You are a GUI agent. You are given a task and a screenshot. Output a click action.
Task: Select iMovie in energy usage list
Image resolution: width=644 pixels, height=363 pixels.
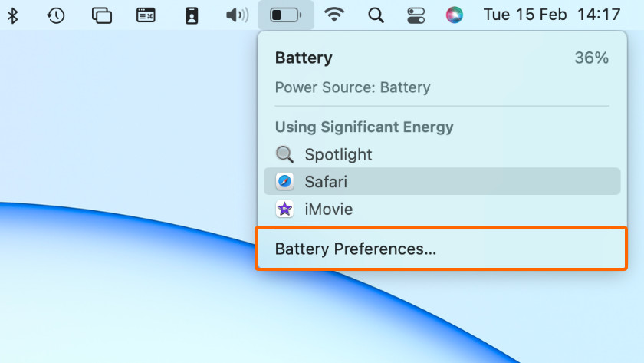click(328, 209)
